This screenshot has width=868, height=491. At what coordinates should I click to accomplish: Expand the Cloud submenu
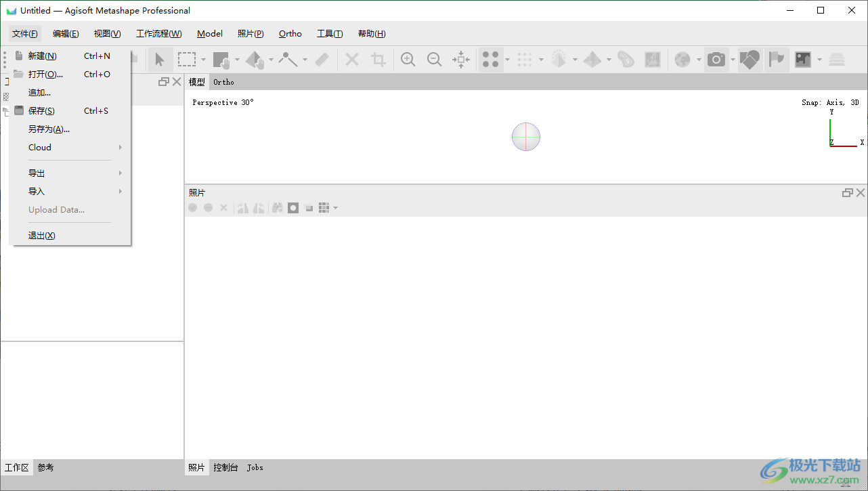(x=70, y=148)
